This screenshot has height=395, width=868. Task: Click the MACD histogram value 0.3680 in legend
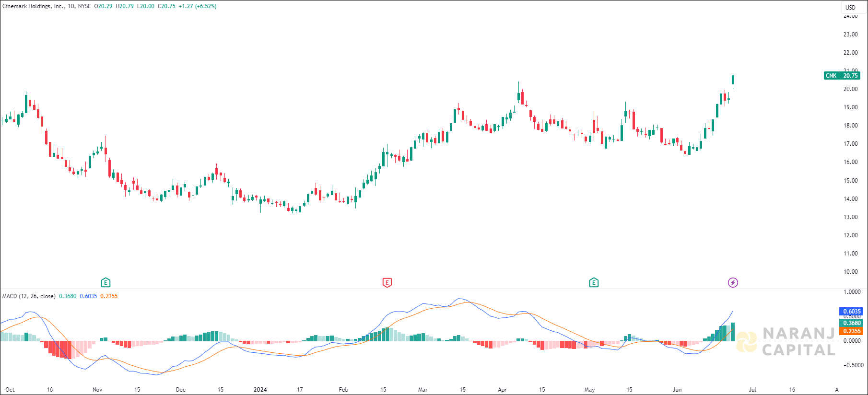tap(68, 296)
